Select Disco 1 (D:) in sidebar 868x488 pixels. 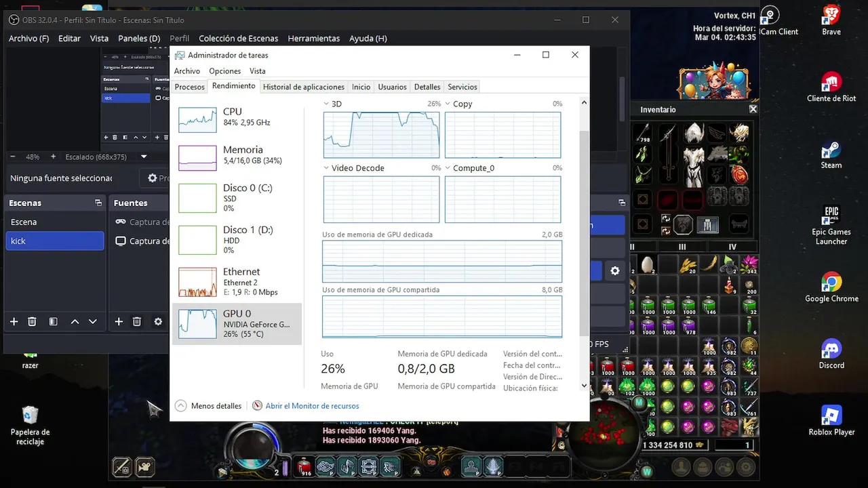click(237, 239)
